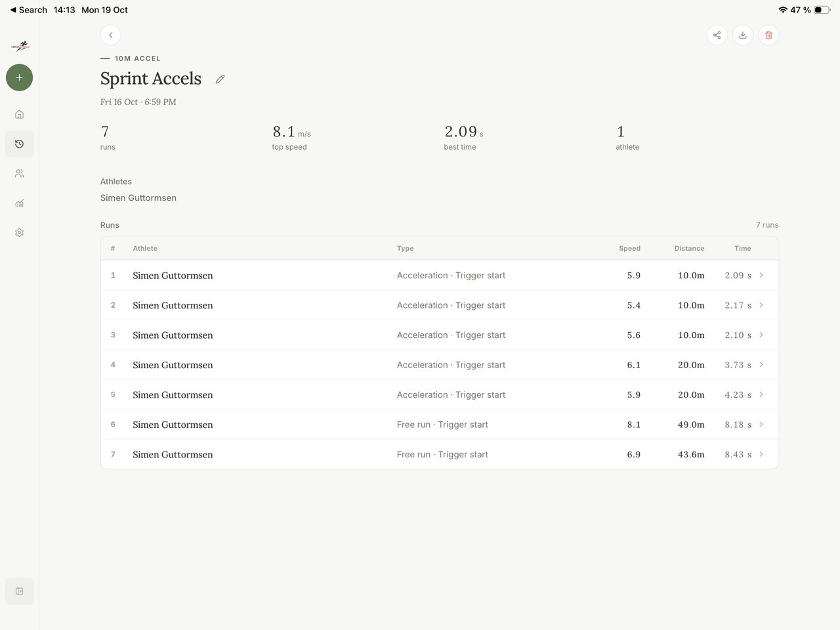Open Settings gear in sidebar
Viewport: 840px width, 630px height.
click(x=19, y=232)
